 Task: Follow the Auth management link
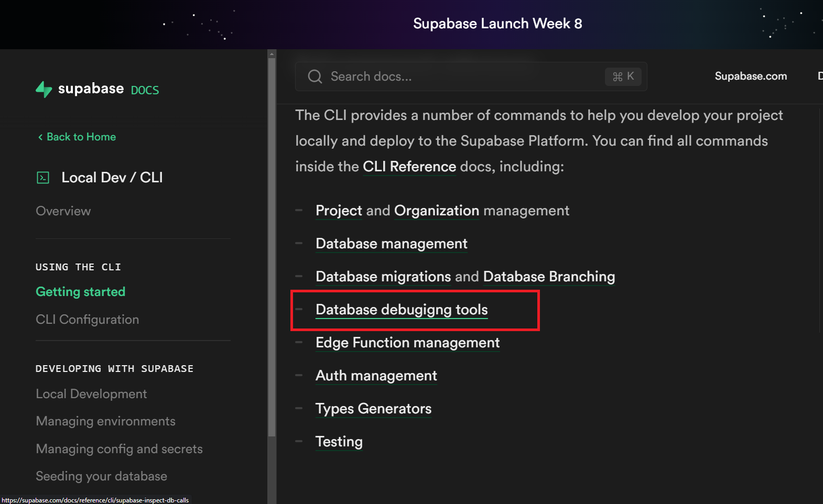[x=376, y=375]
